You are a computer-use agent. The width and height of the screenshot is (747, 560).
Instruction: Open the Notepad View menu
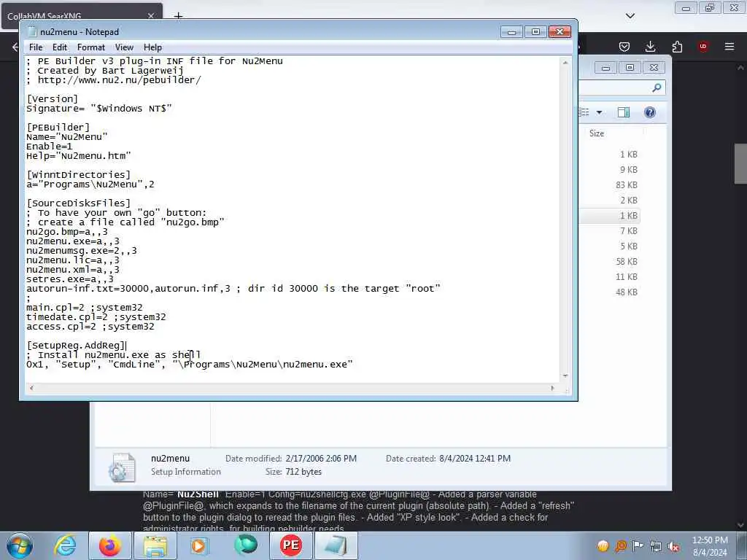click(x=124, y=47)
